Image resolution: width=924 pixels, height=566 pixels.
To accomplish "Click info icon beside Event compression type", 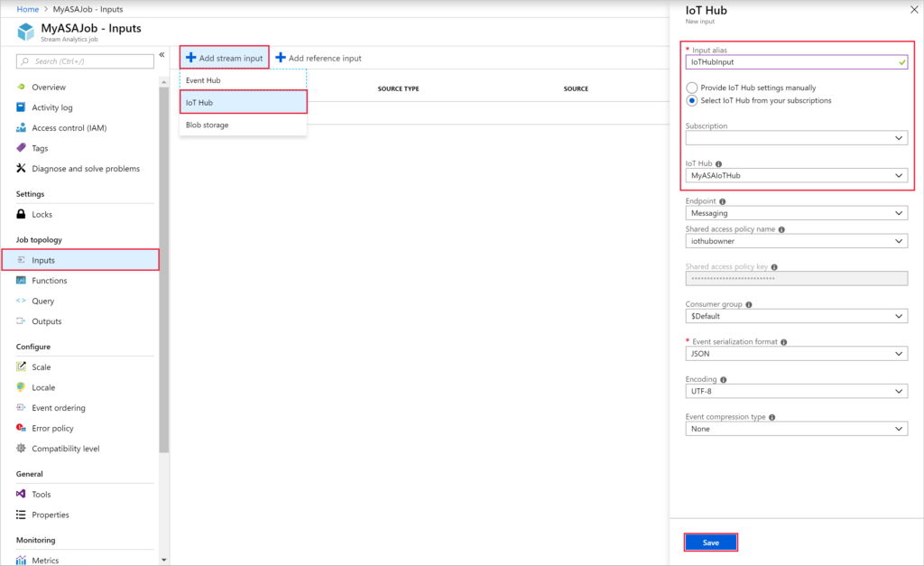I will tap(772, 417).
